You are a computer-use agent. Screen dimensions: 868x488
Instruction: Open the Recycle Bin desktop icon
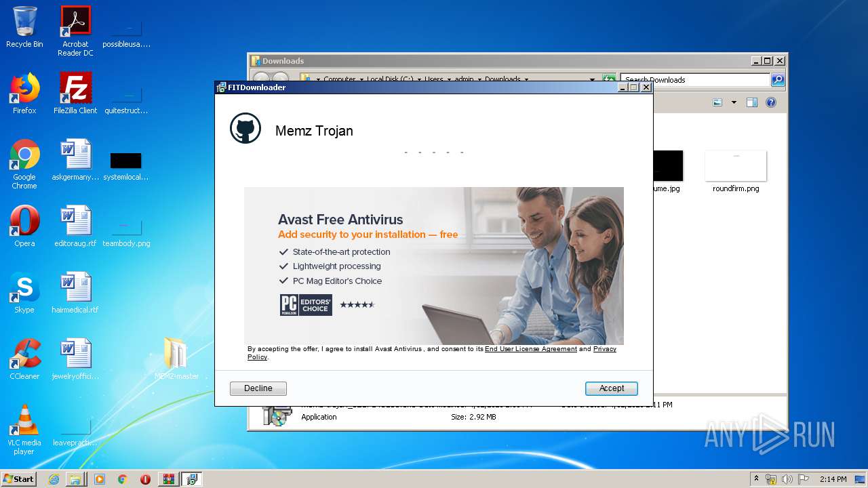24,28
